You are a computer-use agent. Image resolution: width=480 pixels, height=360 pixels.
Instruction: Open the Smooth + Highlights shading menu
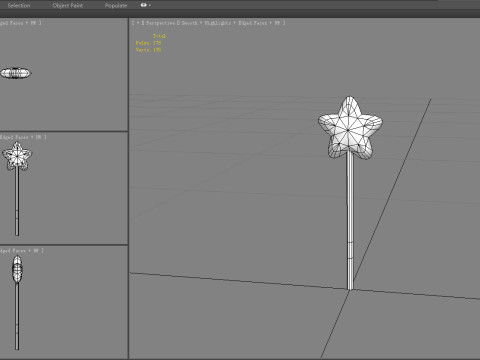(206, 23)
